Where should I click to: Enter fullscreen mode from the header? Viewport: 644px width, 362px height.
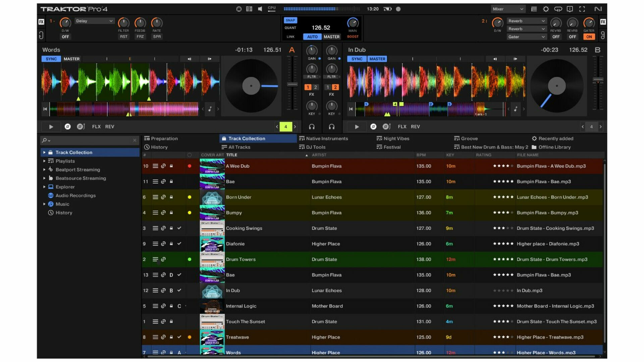coord(582,9)
